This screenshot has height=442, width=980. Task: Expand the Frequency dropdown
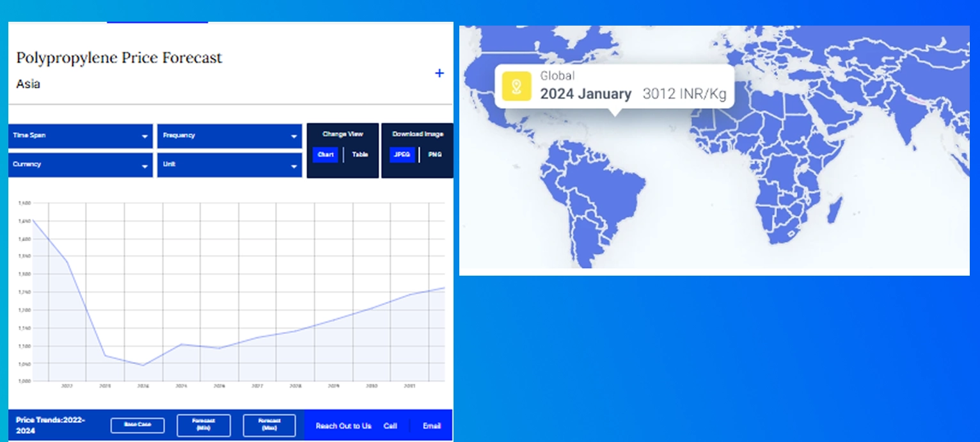230,136
